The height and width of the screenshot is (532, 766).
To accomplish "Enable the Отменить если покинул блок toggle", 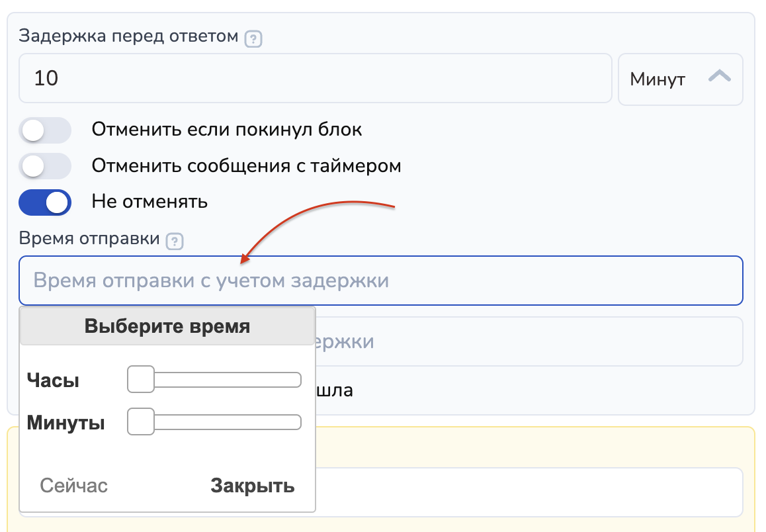I will point(45,130).
